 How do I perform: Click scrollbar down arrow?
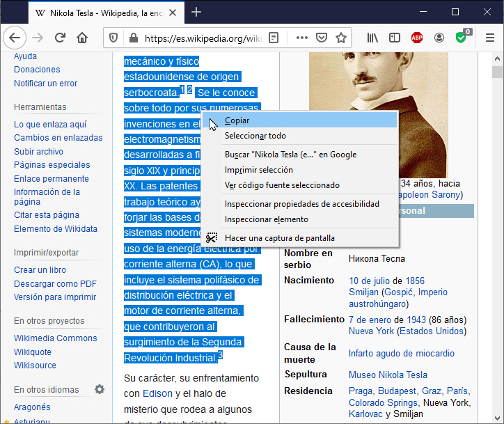coord(497,418)
